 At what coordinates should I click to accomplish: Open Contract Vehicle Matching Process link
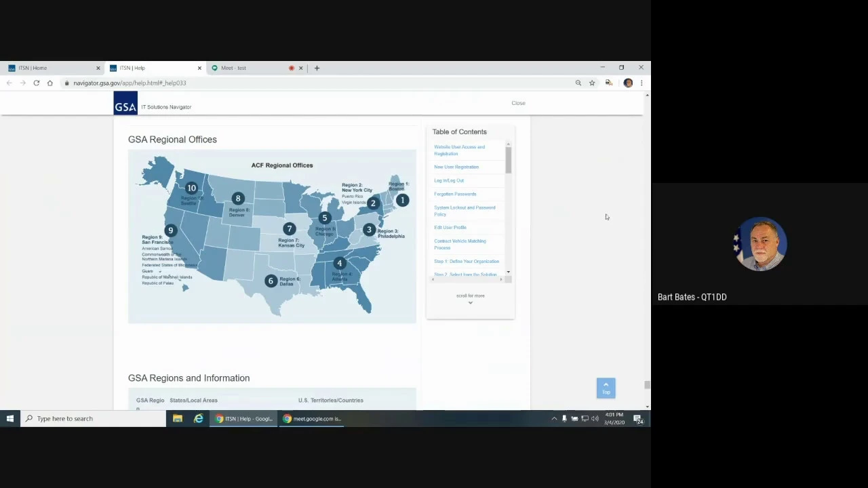[x=460, y=244]
